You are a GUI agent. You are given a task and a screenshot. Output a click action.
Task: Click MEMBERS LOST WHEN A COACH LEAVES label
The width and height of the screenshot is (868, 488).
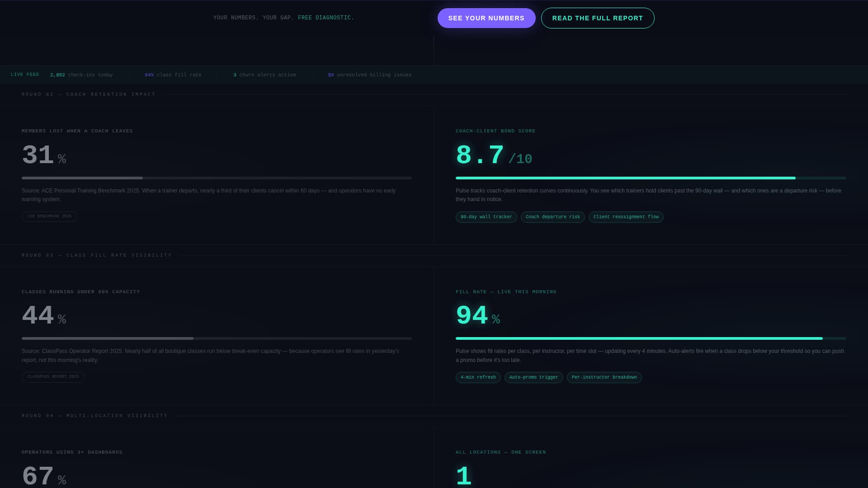click(x=77, y=131)
